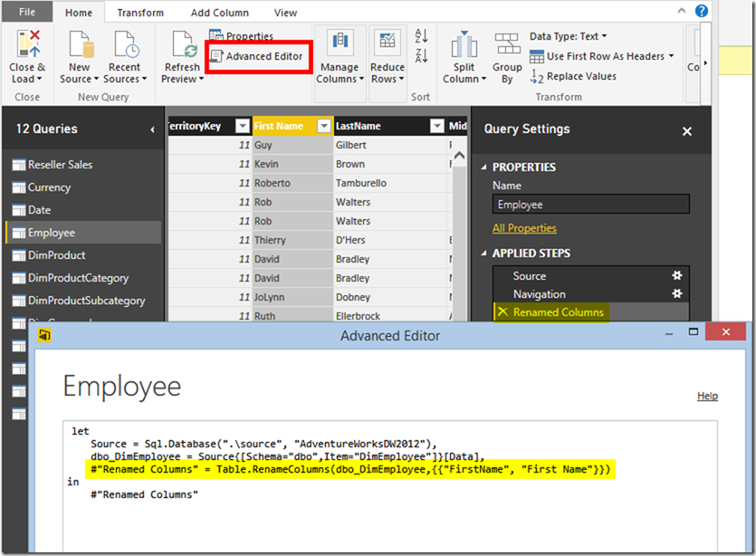Viewport: 756px width, 556px height.
Task: Click the Close & Load icon
Action: click(28, 43)
